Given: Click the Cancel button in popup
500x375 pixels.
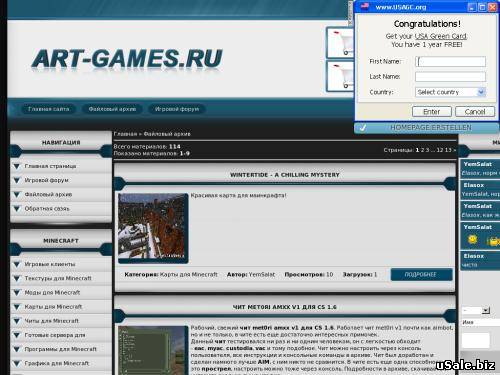Looking at the screenshot, I should (475, 112).
